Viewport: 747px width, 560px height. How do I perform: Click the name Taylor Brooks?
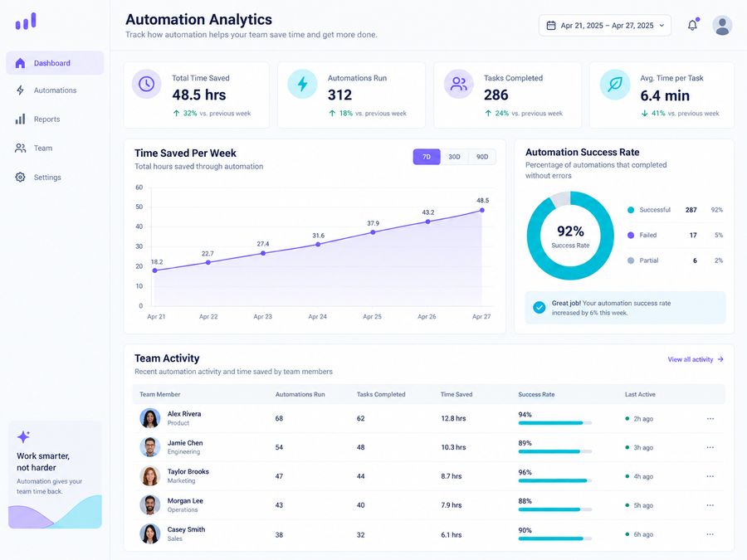188,471
